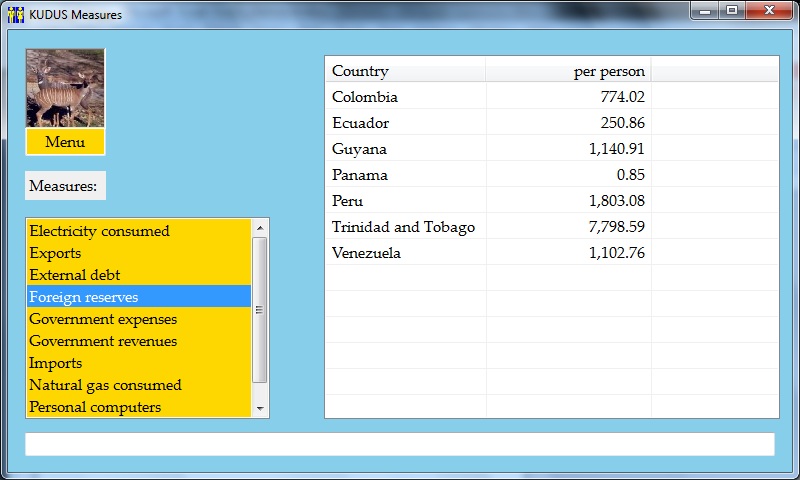Pick Personal computers measure
The image size is (800, 480).
(x=95, y=407)
